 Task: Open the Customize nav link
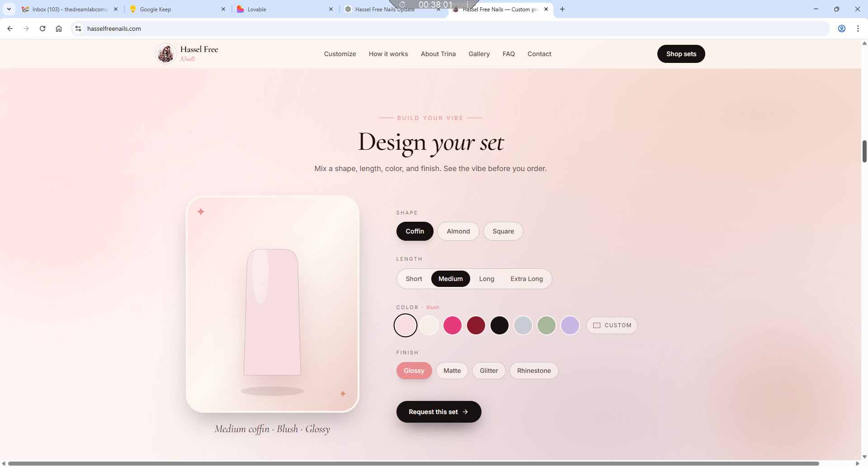click(340, 54)
